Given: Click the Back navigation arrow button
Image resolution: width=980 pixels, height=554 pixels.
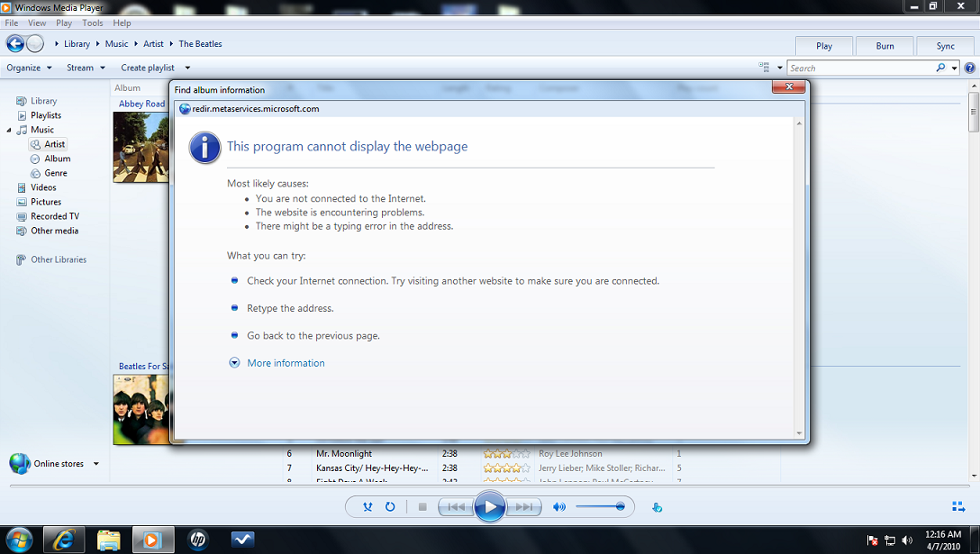Looking at the screenshot, I should [15, 44].
